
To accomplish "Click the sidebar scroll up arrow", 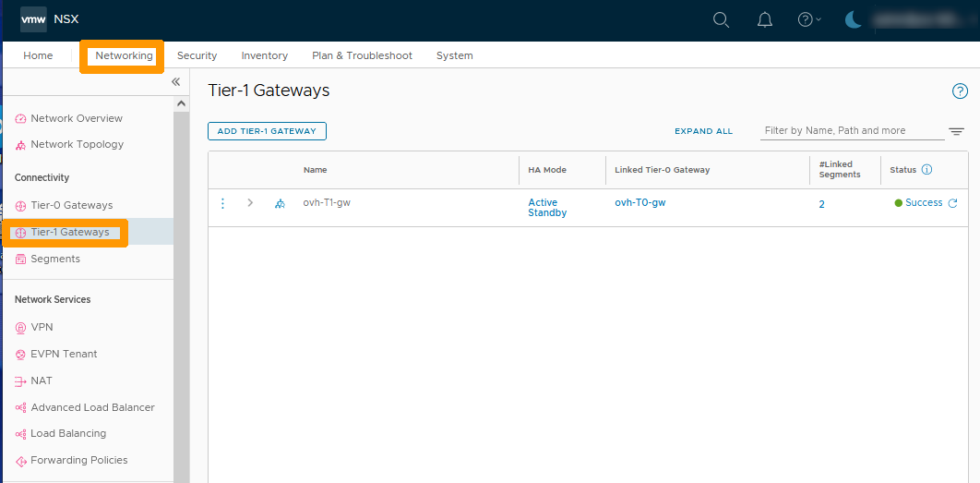I will [x=181, y=103].
